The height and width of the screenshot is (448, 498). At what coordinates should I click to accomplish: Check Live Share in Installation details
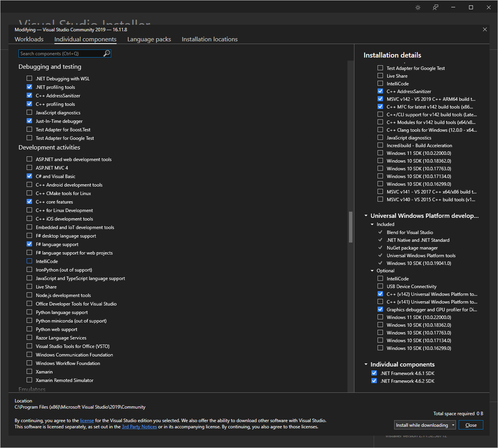pos(380,76)
